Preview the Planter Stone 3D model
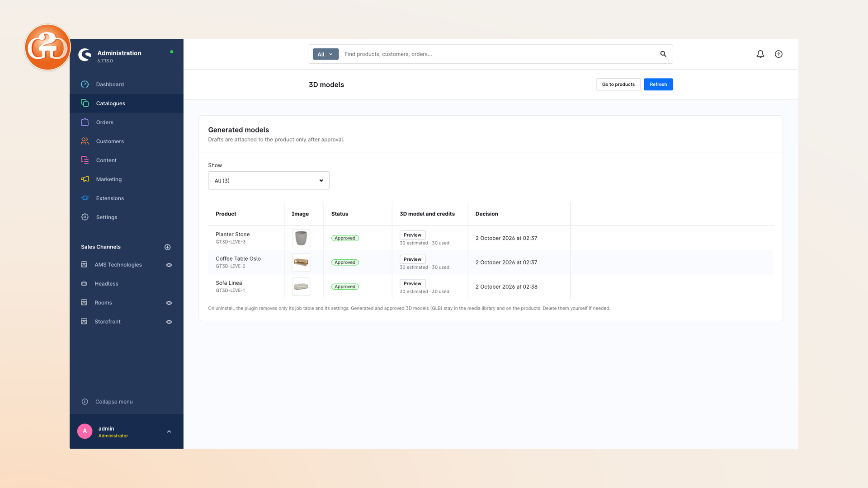 [x=412, y=235]
